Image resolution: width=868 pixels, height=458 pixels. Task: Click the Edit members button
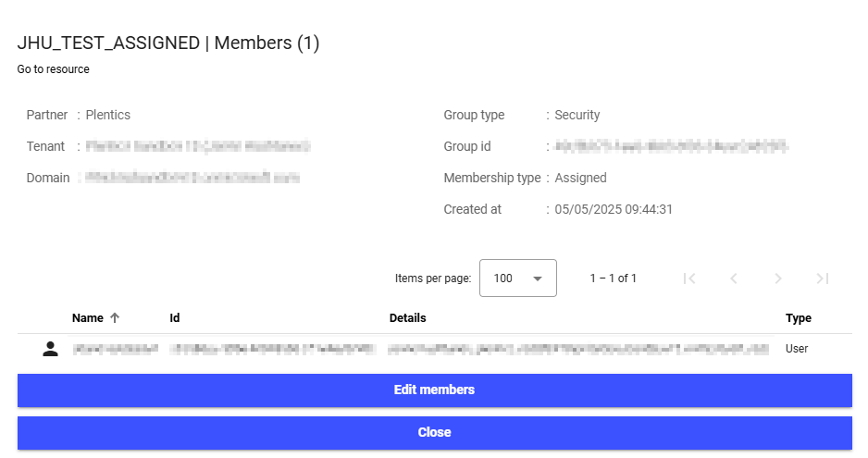(435, 390)
